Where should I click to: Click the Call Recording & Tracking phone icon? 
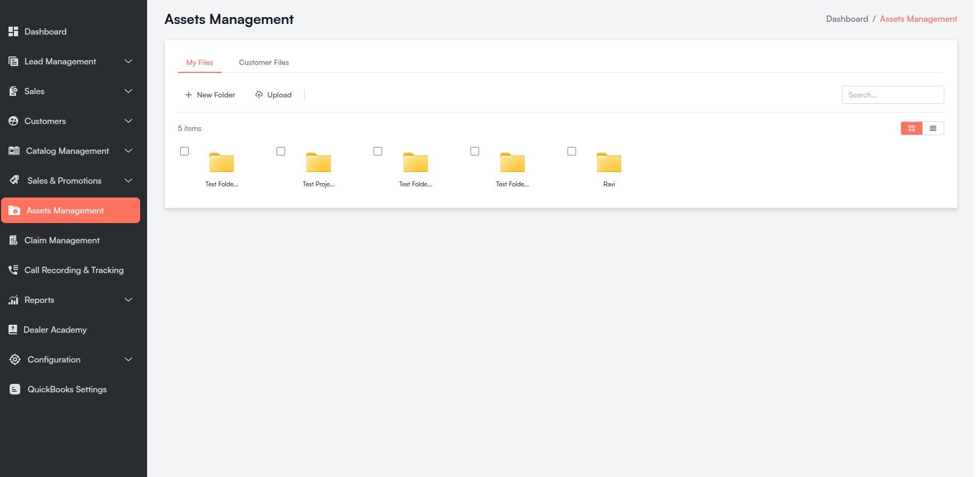tap(13, 270)
